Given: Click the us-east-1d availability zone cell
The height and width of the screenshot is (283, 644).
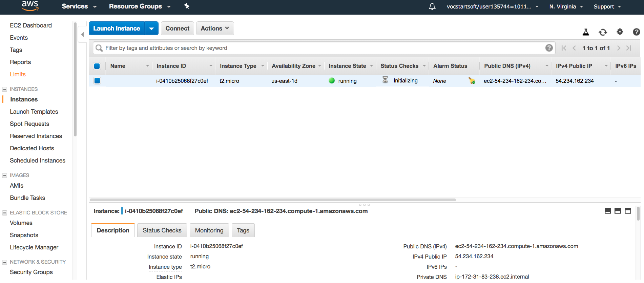Looking at the screenshot, I should [284, 81].
